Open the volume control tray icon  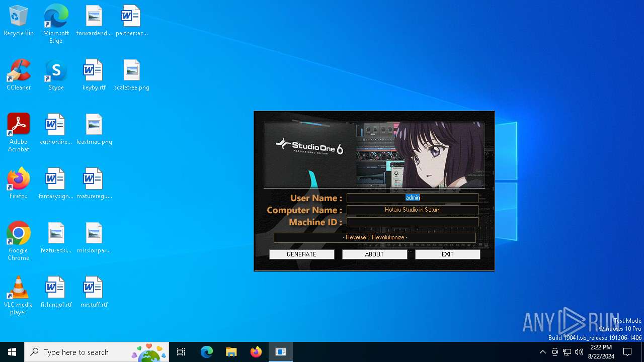click(579, 352)
